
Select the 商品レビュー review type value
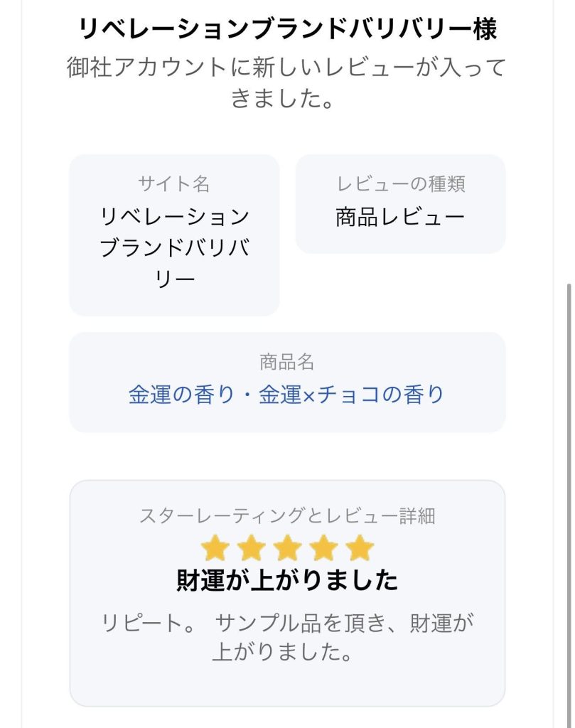(401, 217)
